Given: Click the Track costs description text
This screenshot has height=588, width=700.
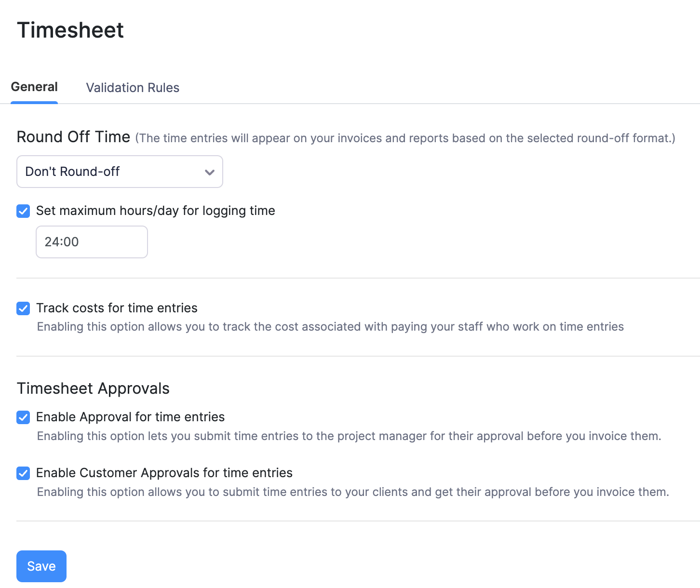Looking at the screenshot, I should pyautogui.click(x=330, y=326).
